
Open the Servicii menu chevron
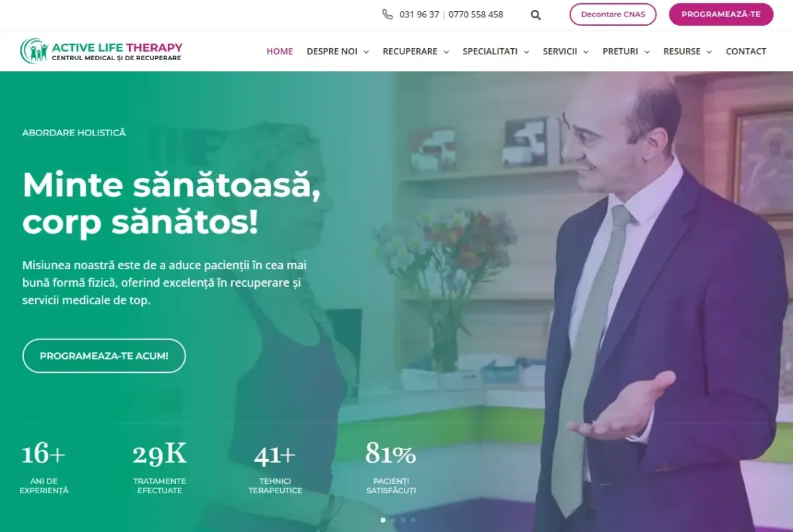(x=585, y=52)
